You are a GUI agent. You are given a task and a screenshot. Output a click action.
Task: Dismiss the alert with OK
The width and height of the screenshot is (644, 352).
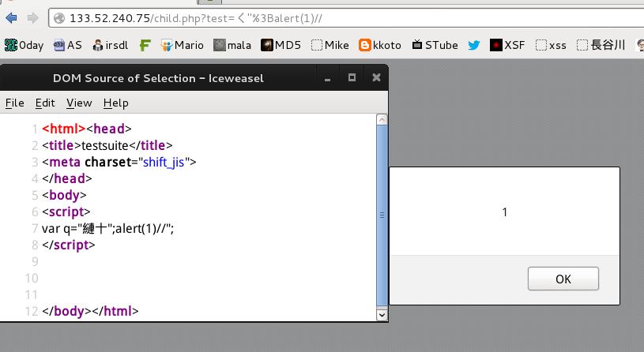563,279
